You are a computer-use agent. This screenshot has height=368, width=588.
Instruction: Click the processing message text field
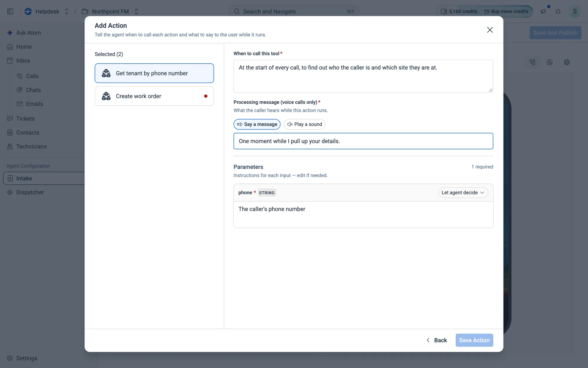pos(363,141)
